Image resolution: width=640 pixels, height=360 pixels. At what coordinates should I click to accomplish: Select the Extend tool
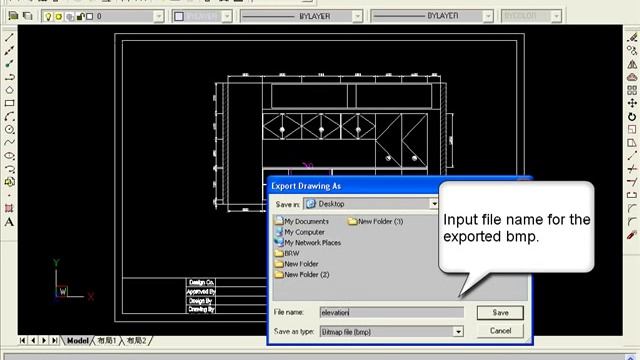pos(632,182)
